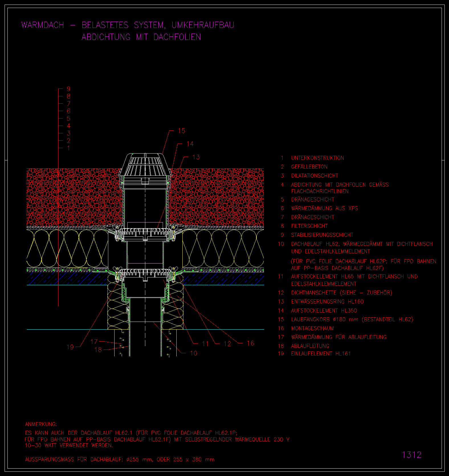Viewport: 449px width, 476px height.
Task: Select legend entry 'WÄRMEDÄMMUNG AUS XPS'
Action: click(324, 208)
